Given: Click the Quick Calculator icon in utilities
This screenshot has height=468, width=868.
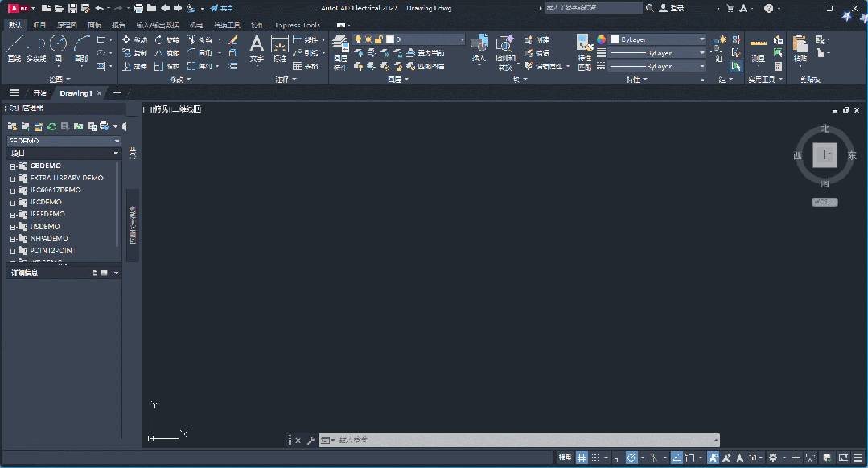Looking at the screenshot, I should 779,67.
